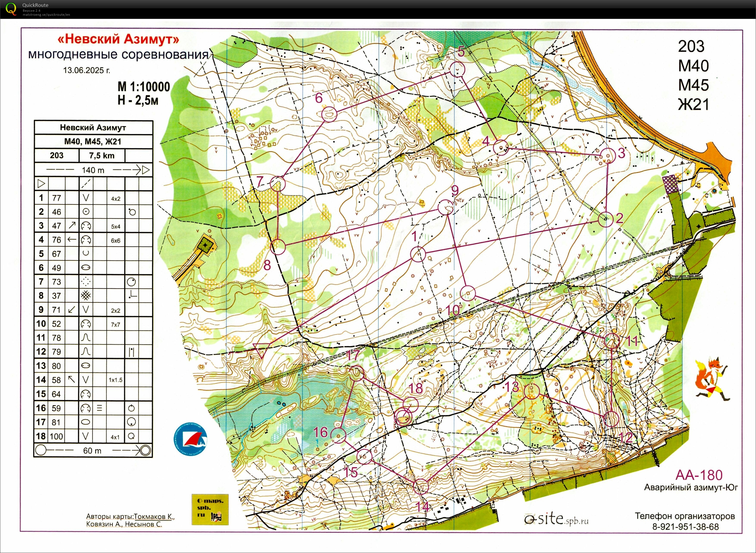Image resolution: width=756 pixels, height=553 pixels.
Task: Click the 7,5 km cell in the table
Action: pos(102,156)
